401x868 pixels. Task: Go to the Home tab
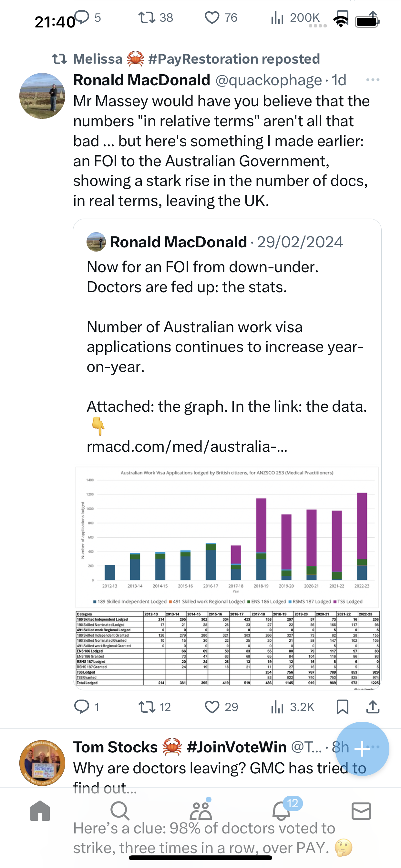[x=40, y=811]
